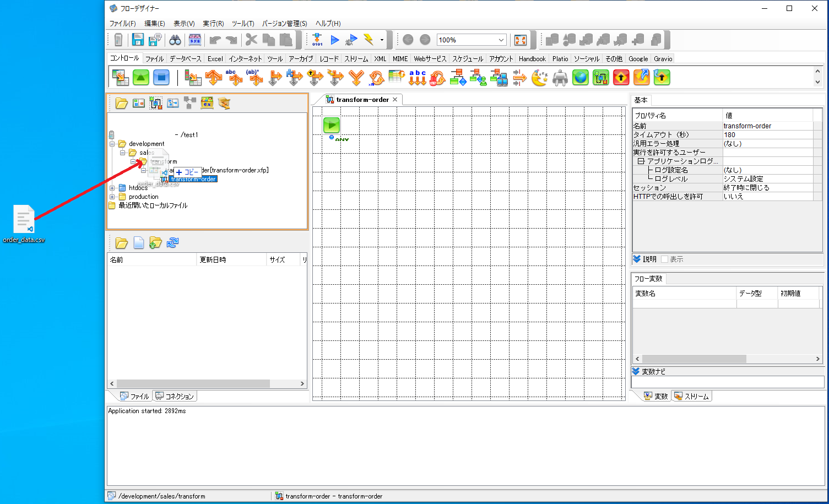Select the green globe component icon

pyautogui.click(x=581, y=78)
